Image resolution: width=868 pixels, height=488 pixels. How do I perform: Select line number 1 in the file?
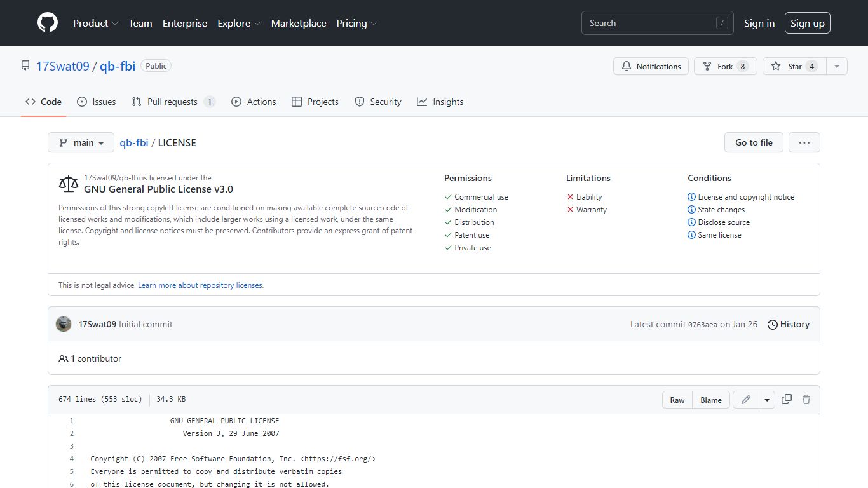pyautogui.click(x=72, y=421)
